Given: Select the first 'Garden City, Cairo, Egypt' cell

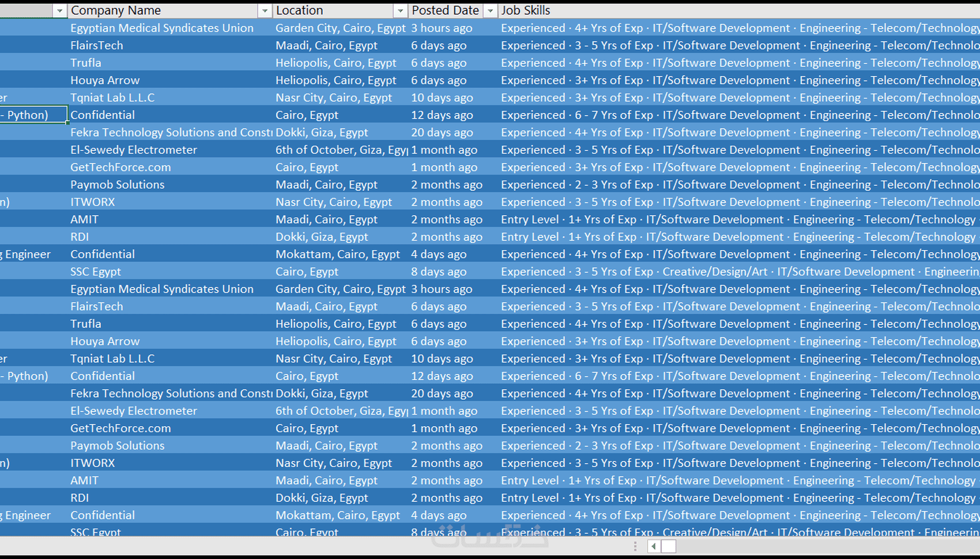Looking at the screenshot, I should click(340, 28).
